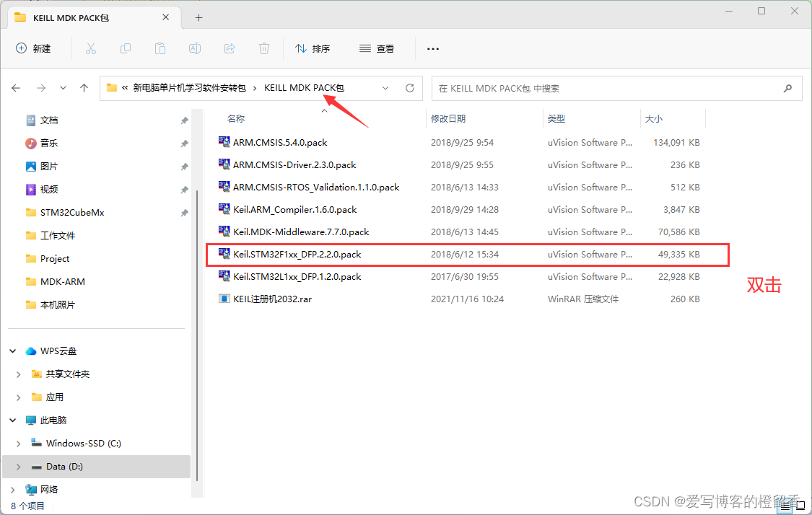
Task: Collapse the WPS云盘 tree node
Action: (13, 351)
